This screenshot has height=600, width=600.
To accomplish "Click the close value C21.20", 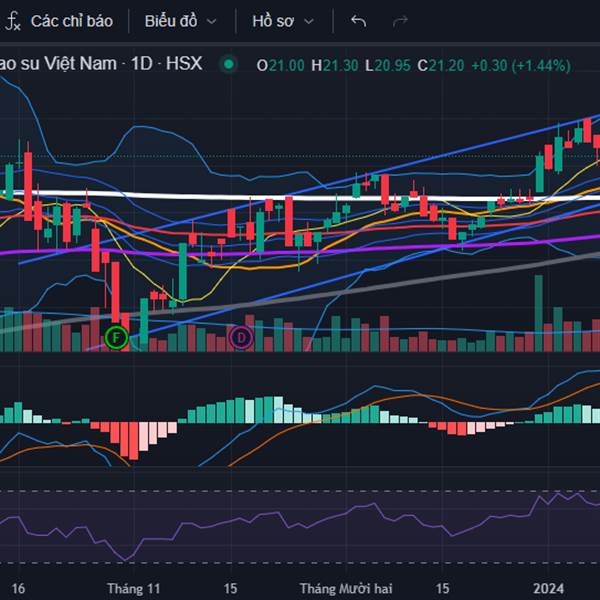I will click(x=441, y=65).
